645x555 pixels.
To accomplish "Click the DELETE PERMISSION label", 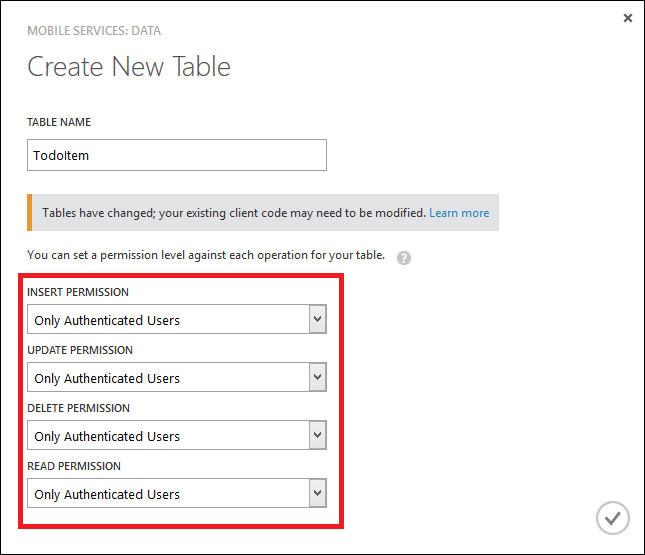I will 78,408.
